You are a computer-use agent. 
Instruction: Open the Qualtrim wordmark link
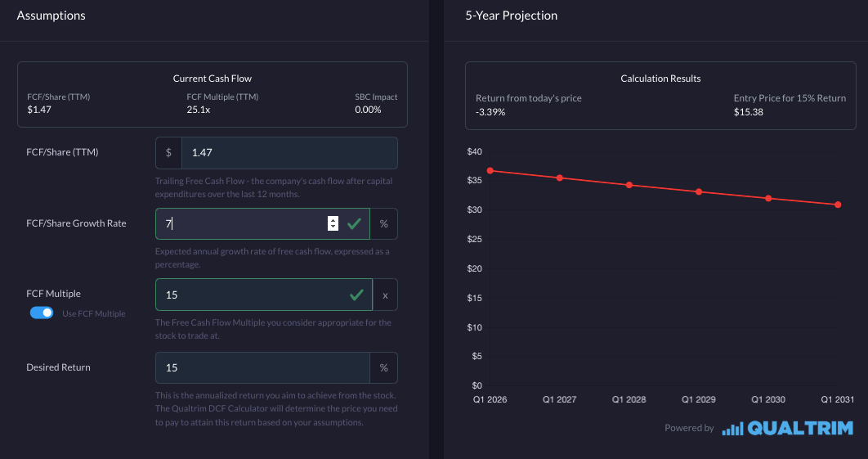(x=800, y=428)
